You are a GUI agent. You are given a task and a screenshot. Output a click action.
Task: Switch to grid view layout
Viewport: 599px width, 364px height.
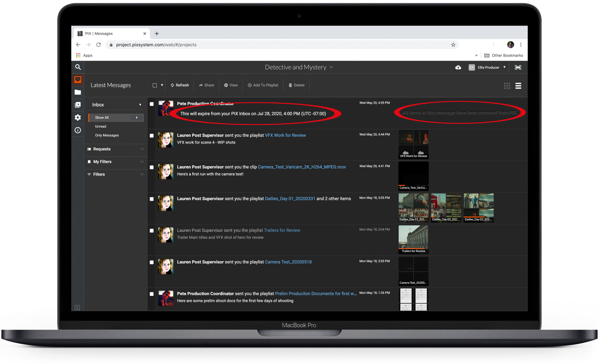point(507,86)
